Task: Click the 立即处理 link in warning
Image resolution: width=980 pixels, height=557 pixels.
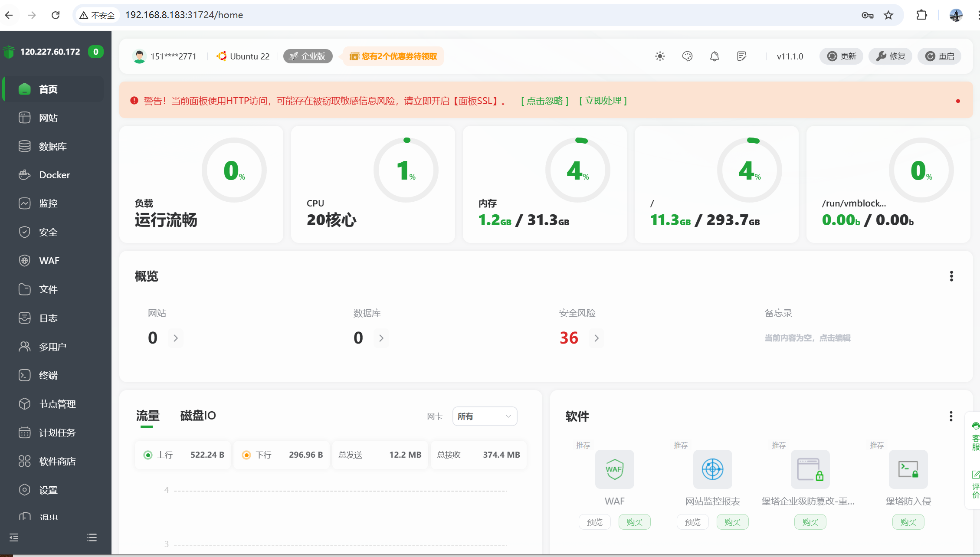Action: [x=603, y=101]
